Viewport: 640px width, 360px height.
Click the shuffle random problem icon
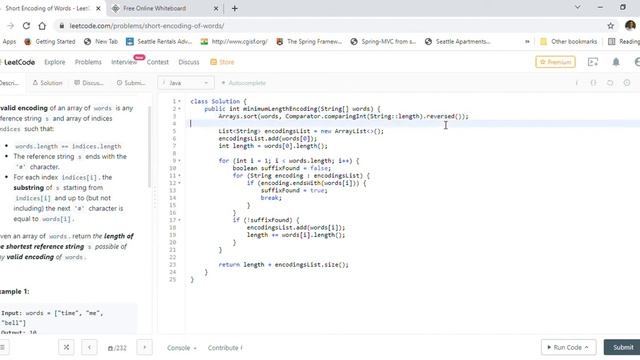66,347
